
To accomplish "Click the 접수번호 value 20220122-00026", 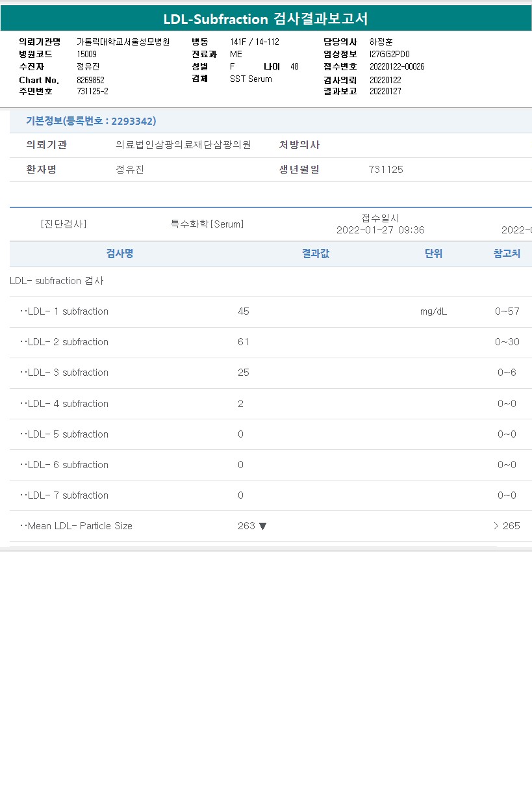I will 396,66.
